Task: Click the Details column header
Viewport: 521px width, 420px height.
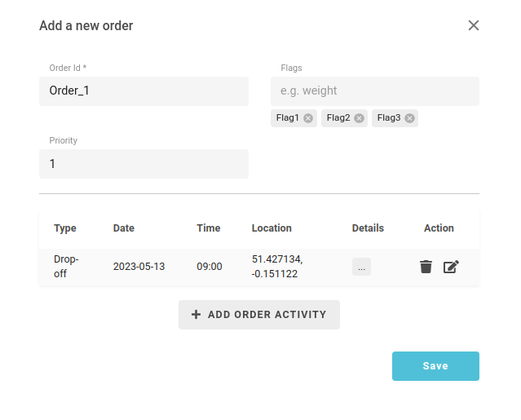Action: [x=368, y=228]
